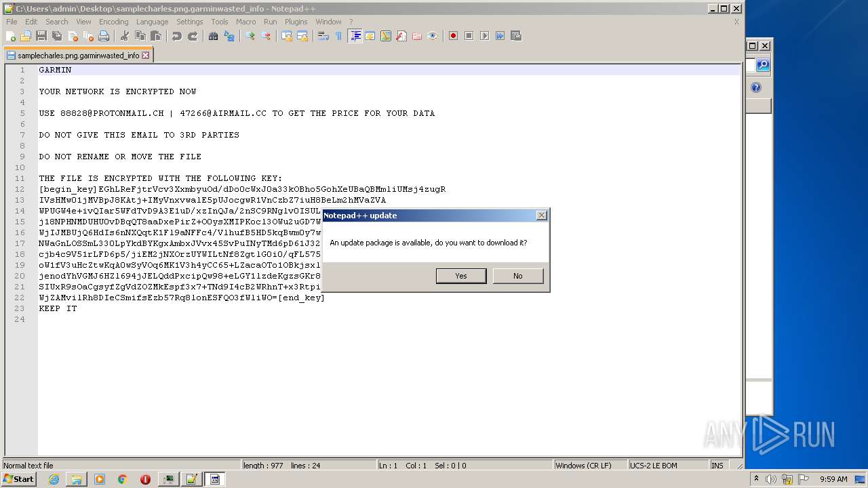Toggle the Word Wrap toolbar icon
Viewport: 868px width, 488px height.
tap(323, 36)
